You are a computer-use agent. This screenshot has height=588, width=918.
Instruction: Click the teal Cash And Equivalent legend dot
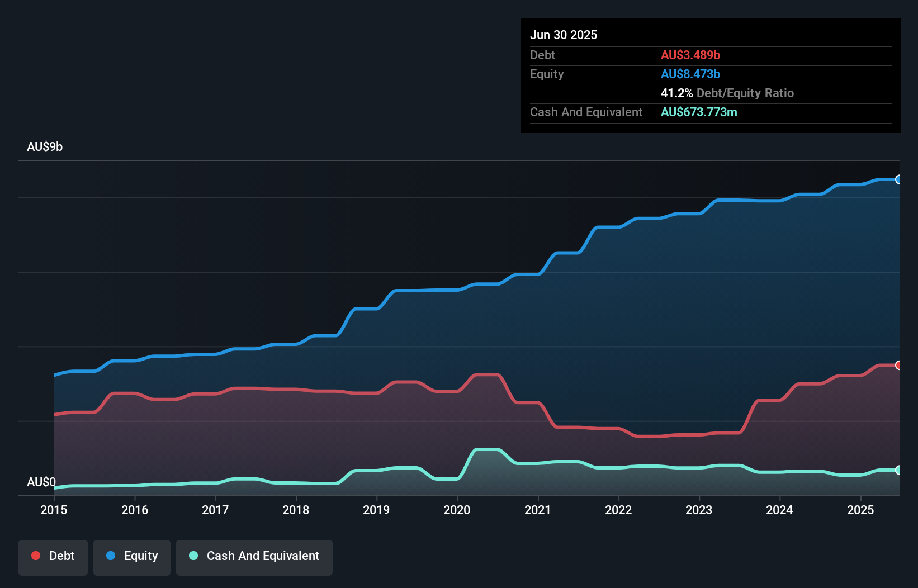pyautogui.click(x=193, y=556)
